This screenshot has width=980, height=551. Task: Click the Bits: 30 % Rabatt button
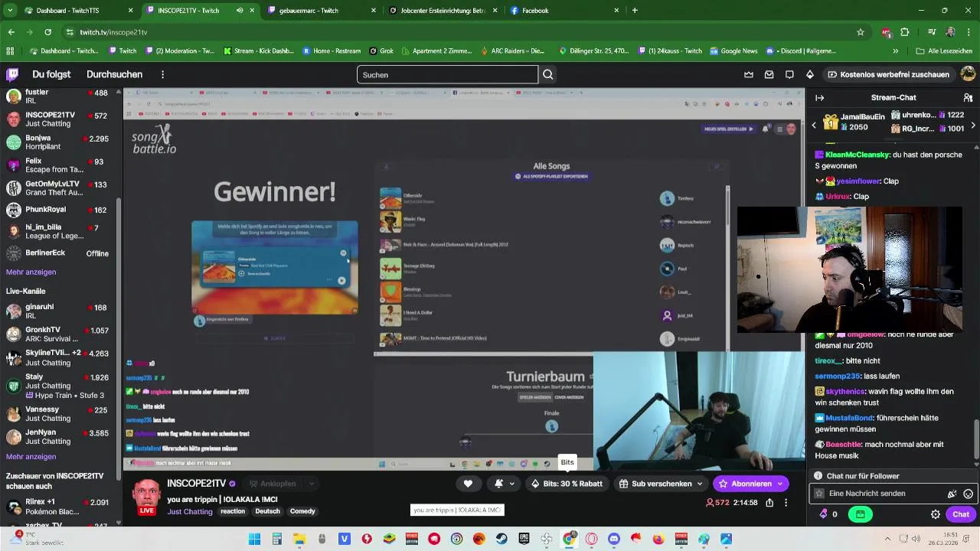[x=566, y=484]
